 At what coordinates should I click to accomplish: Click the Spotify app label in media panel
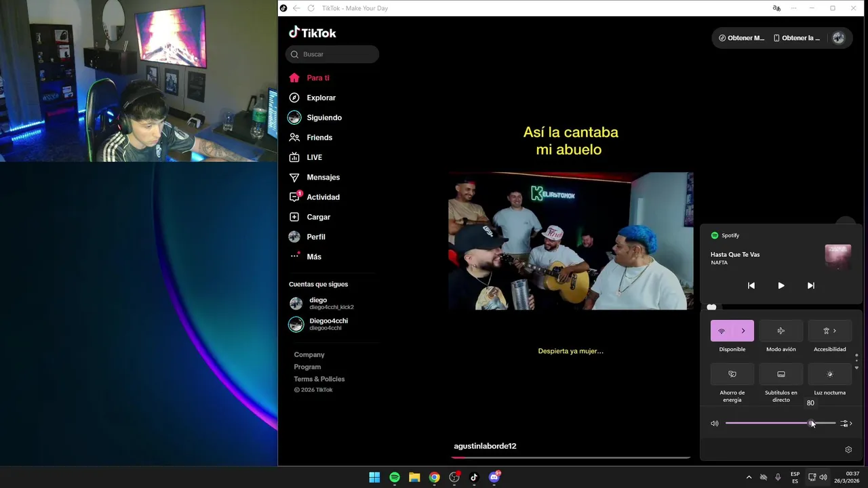pos(725,235)
